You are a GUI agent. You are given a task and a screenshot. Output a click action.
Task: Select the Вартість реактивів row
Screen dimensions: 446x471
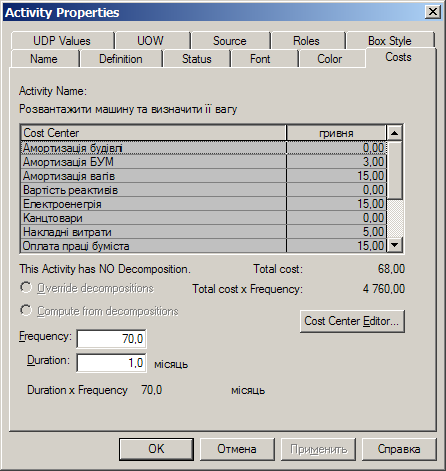(x=204, y=190)
